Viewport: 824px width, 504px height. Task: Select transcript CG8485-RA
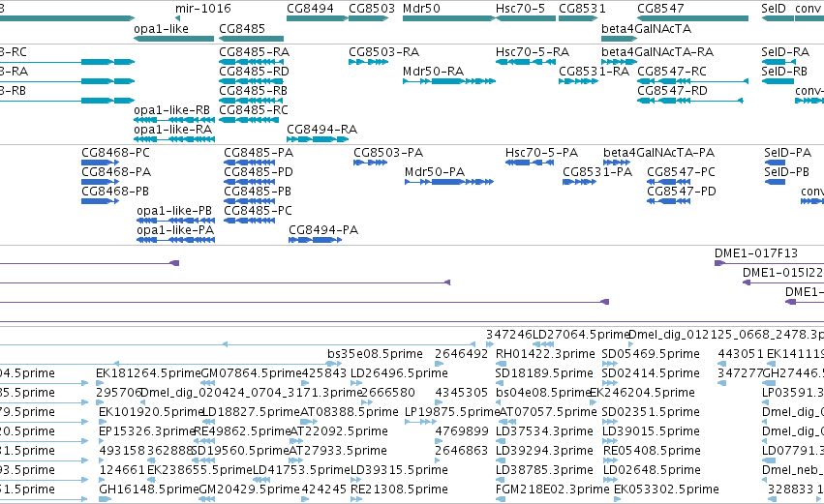click(x=249, y=62)
